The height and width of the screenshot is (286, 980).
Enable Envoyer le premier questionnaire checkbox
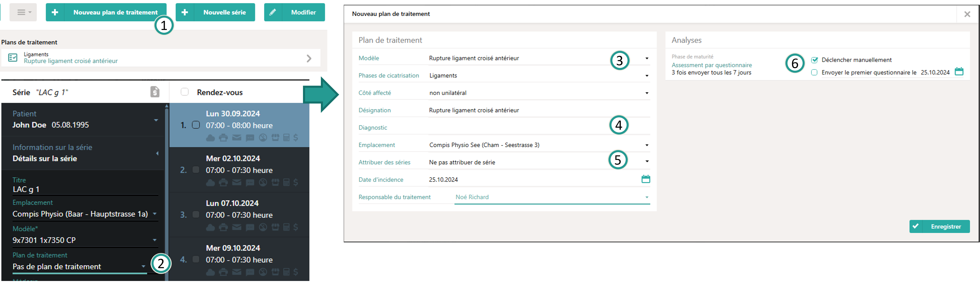815,73
